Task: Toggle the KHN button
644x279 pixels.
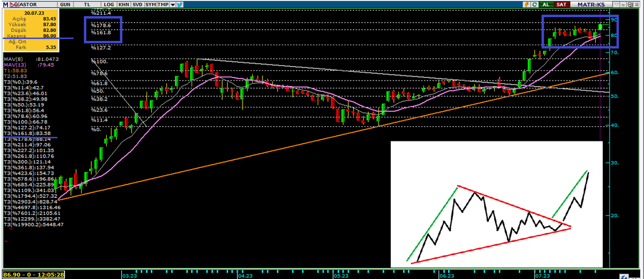Action: coord(123,4)
